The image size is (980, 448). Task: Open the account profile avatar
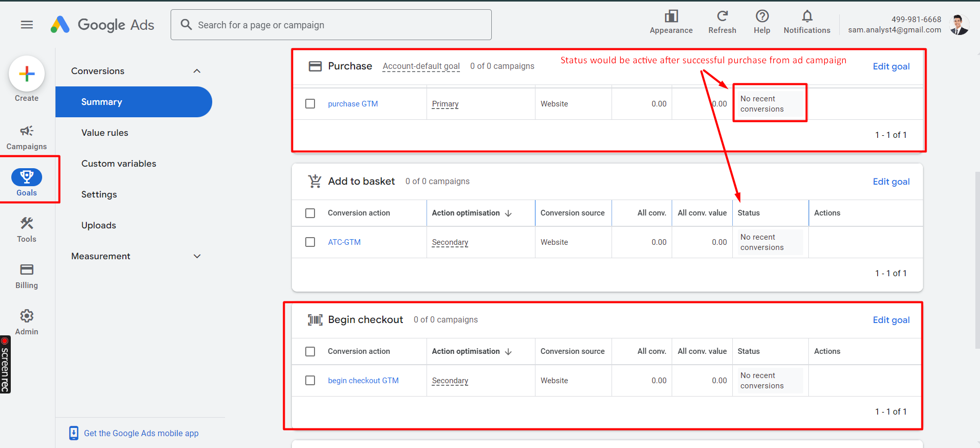click(958, 25)
